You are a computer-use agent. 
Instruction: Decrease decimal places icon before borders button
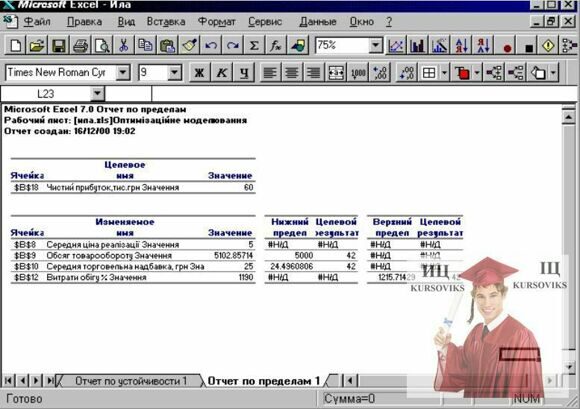(x=406, y=72)
